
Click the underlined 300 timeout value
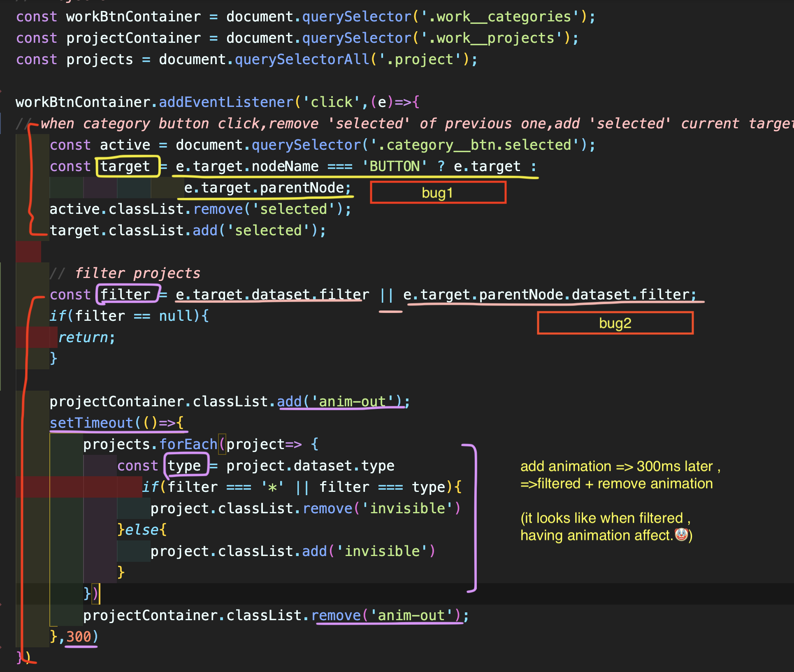pyautogui.click(x=79, y=637)
